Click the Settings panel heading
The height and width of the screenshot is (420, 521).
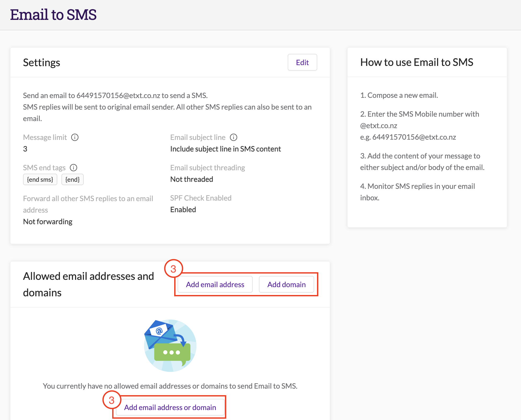point(42,63)
